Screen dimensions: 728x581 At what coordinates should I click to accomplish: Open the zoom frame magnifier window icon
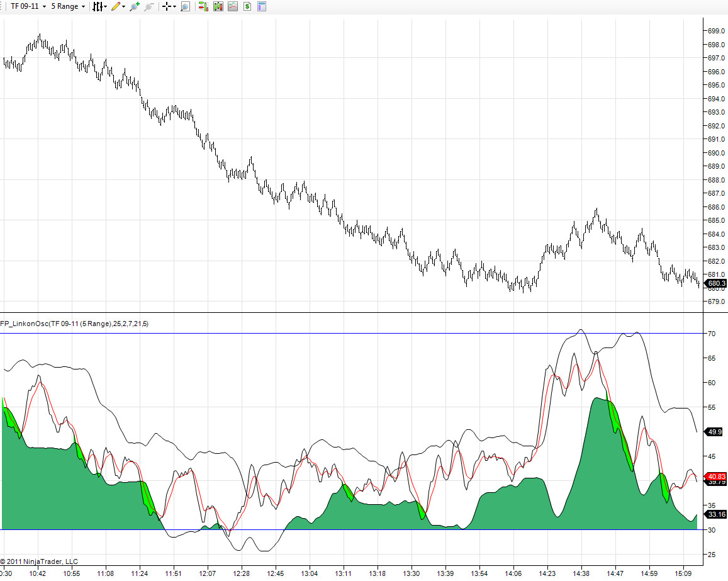pyautogui.click(x=185, y=6)
